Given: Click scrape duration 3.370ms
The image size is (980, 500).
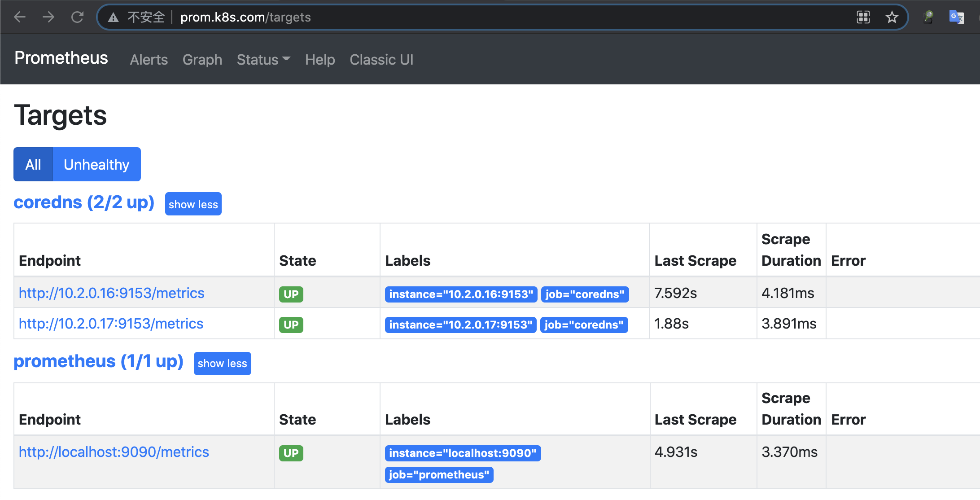Looking at the screenshot, I should pos(789,452).
